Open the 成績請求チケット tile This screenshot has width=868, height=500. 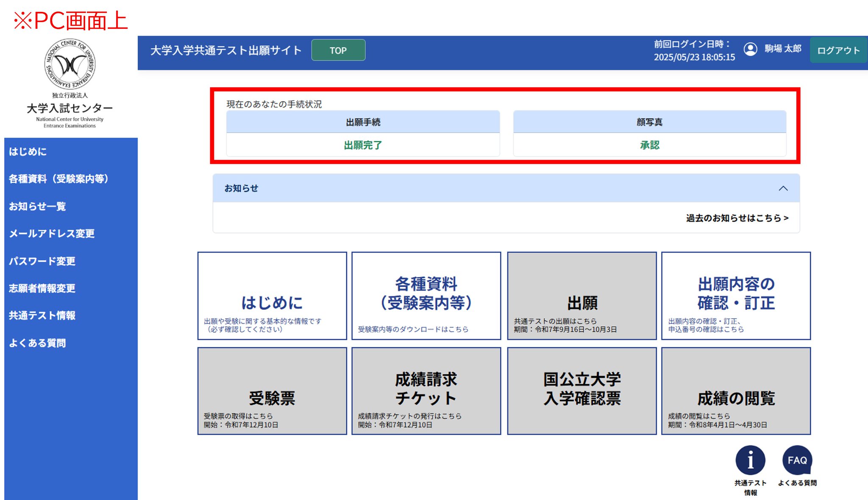(x=426, y=391)
